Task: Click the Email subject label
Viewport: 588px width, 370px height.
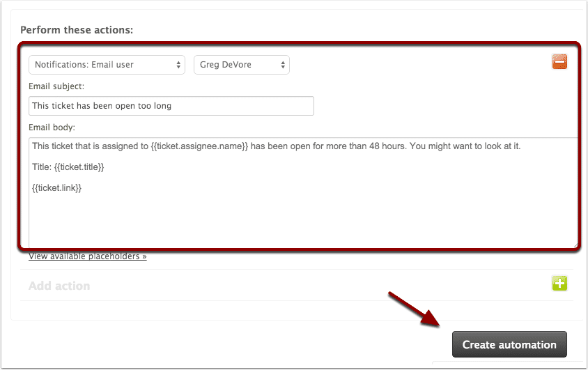Action: [x=56, y=86]
